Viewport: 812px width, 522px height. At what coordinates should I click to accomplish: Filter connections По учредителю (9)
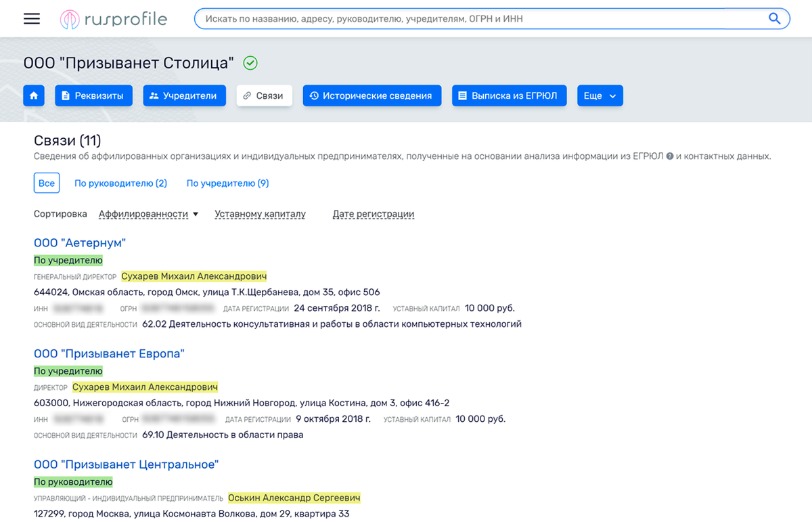[227, 183]
